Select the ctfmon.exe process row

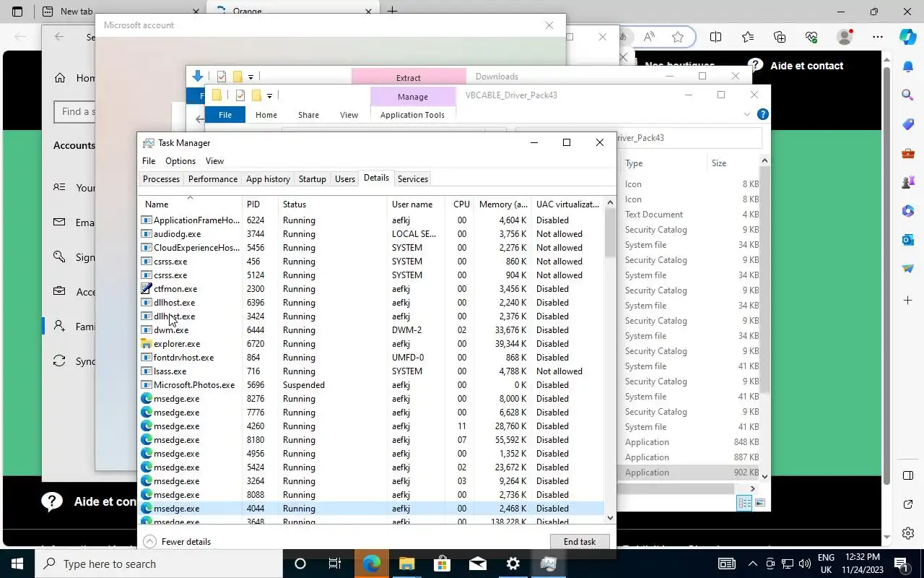pos(372,289)
